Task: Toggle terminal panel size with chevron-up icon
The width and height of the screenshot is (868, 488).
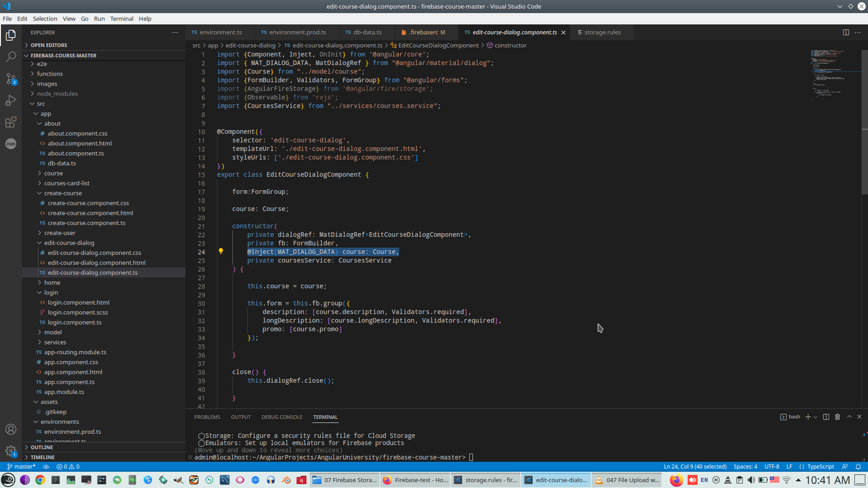Action: point(849,417)
